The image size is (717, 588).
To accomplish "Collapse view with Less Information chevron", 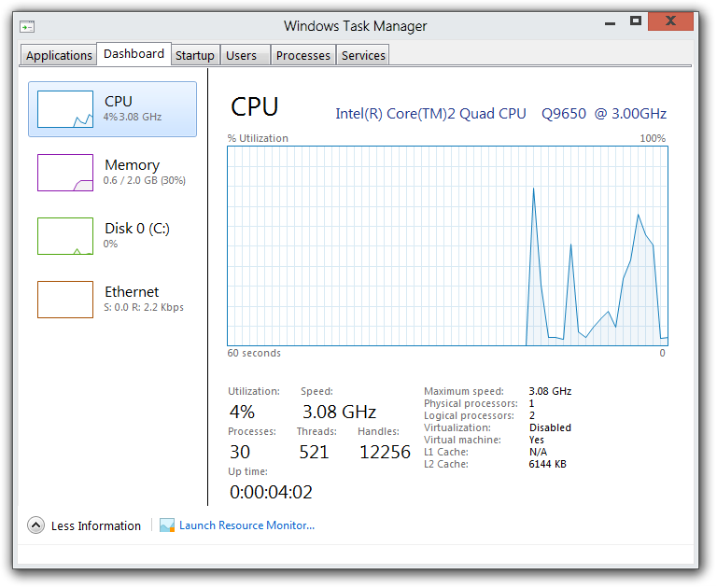I will coord(35,525).
